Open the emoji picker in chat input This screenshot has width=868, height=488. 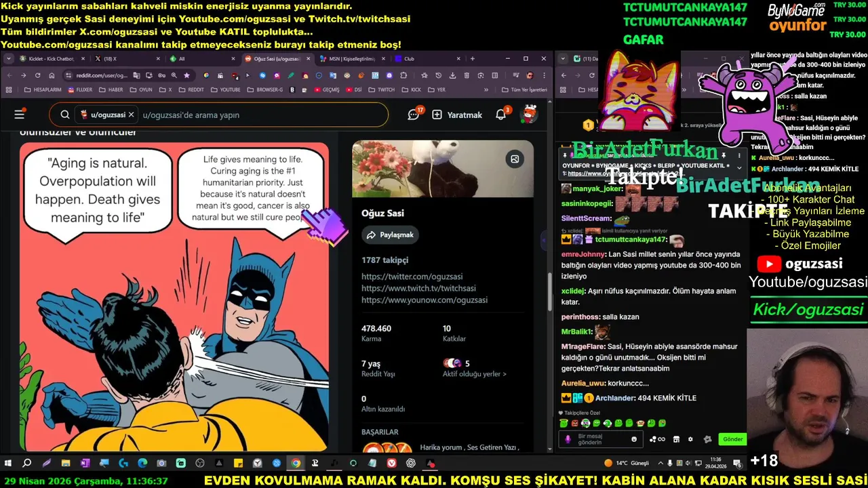pyautogui.click(x=634, y=439)
